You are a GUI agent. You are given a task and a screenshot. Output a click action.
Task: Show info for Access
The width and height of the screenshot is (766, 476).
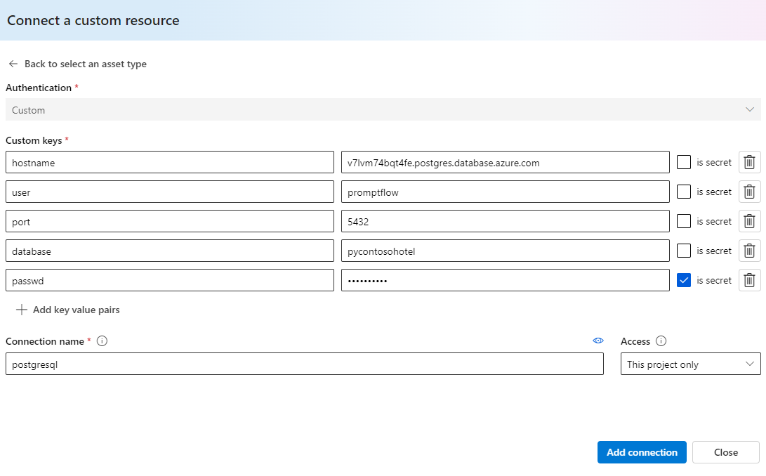(661, 341)
